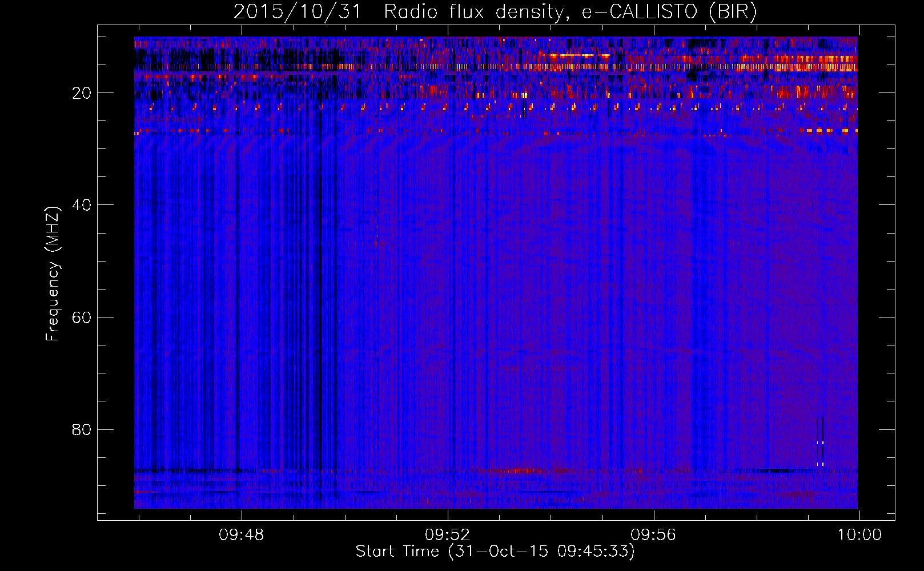Image resolution: width=924 pixels, height=571 pixels.
Task: Click the "Frequency (MHZ)" y-axis label
Action: tap(53, 275)
